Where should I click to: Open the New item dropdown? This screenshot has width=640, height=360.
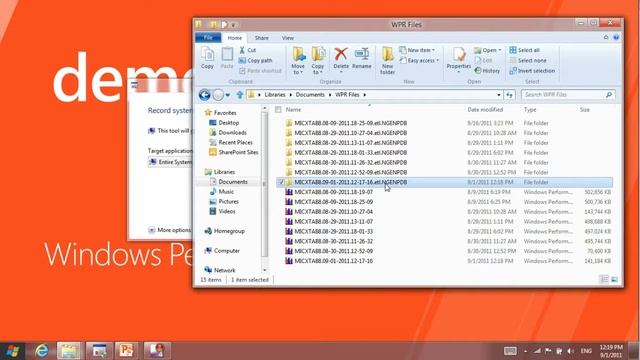(x=417, y=50)
